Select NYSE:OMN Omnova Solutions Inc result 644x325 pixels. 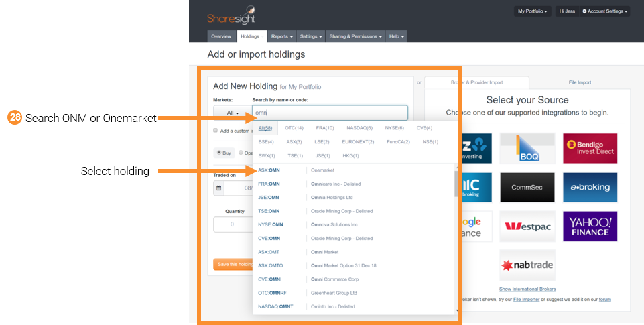coord(354,224)
